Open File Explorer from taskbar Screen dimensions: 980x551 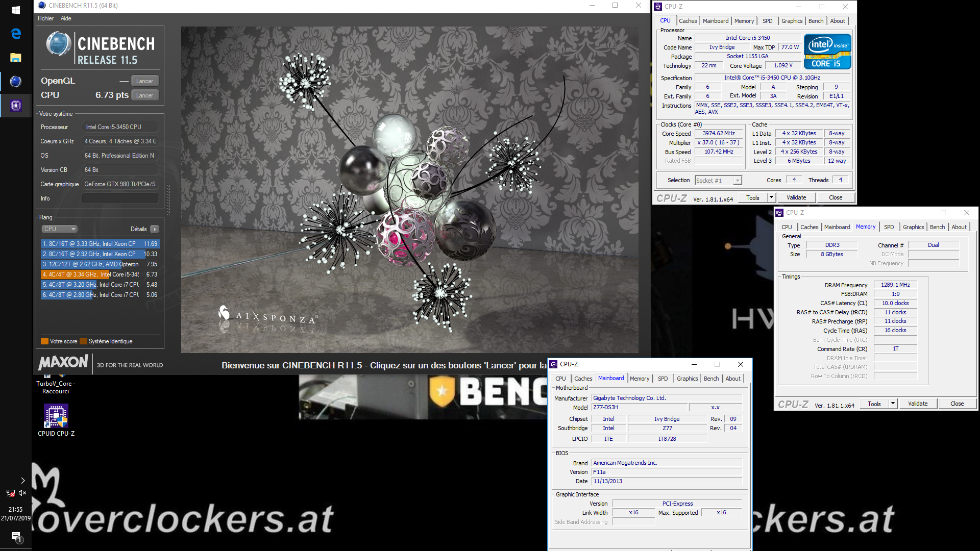click(x=16, y=57)
